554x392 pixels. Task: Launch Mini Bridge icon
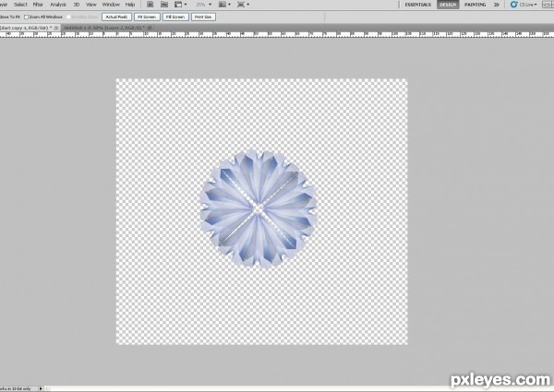click(x=164, y=5)
